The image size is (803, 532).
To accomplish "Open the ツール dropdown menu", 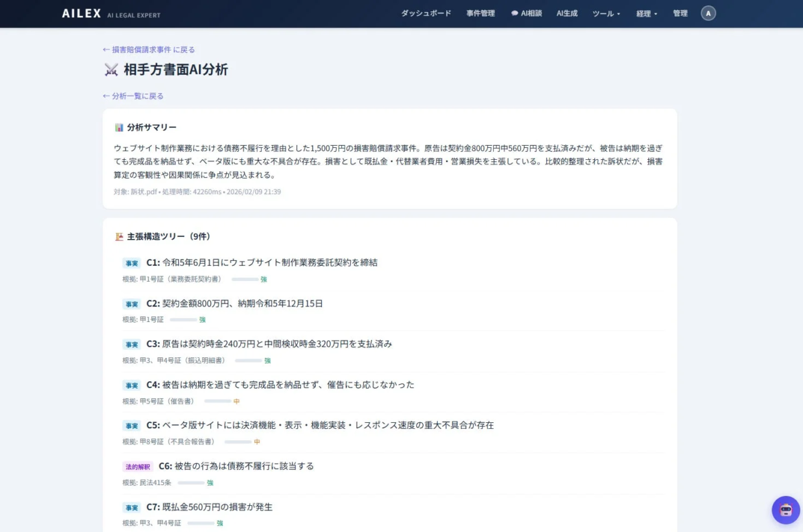I will pyautogui.click(x=604, y=13).
